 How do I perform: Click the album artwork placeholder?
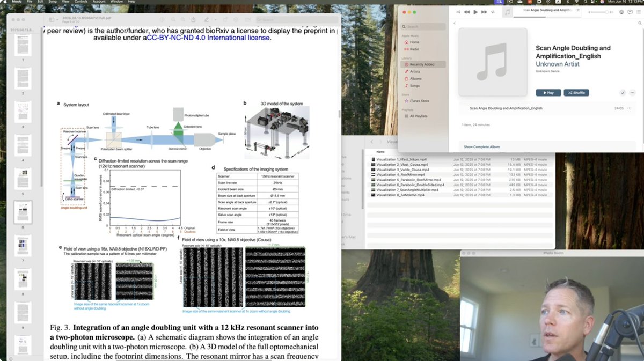[492, 63]
